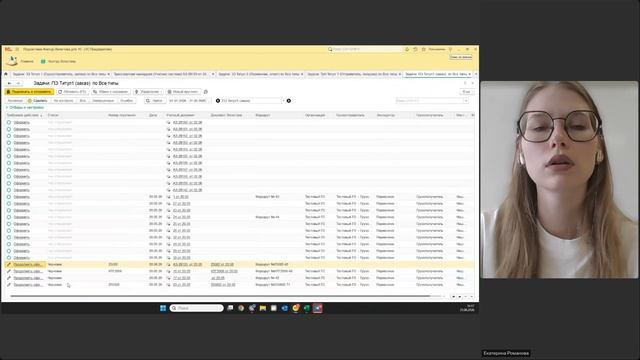The image size is (640, 360).
Task: Open the list search field dropdown arrow
Action: click(x=466, y=100)
